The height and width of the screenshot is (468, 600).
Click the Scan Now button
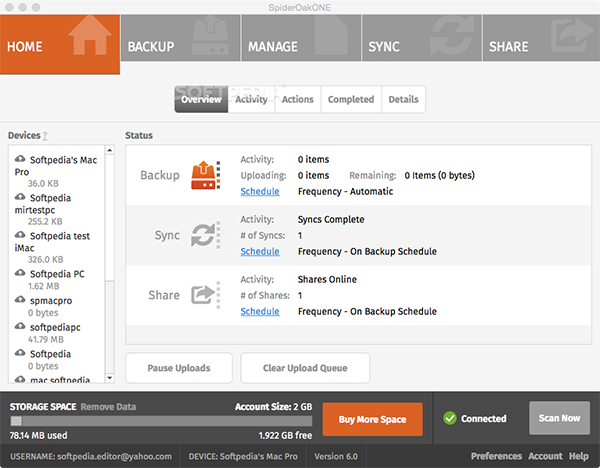[x=559, y=418]
